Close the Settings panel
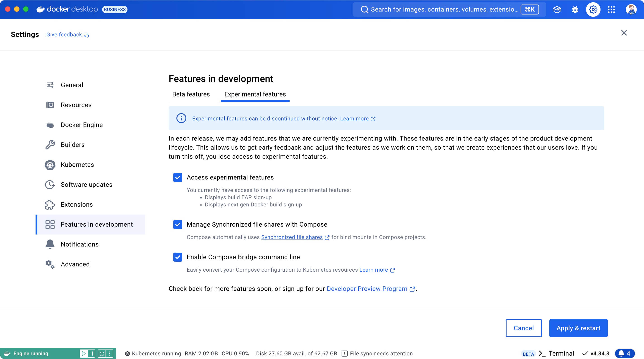Viewport: 644px width, 359px height. click(x=624, y=33)
